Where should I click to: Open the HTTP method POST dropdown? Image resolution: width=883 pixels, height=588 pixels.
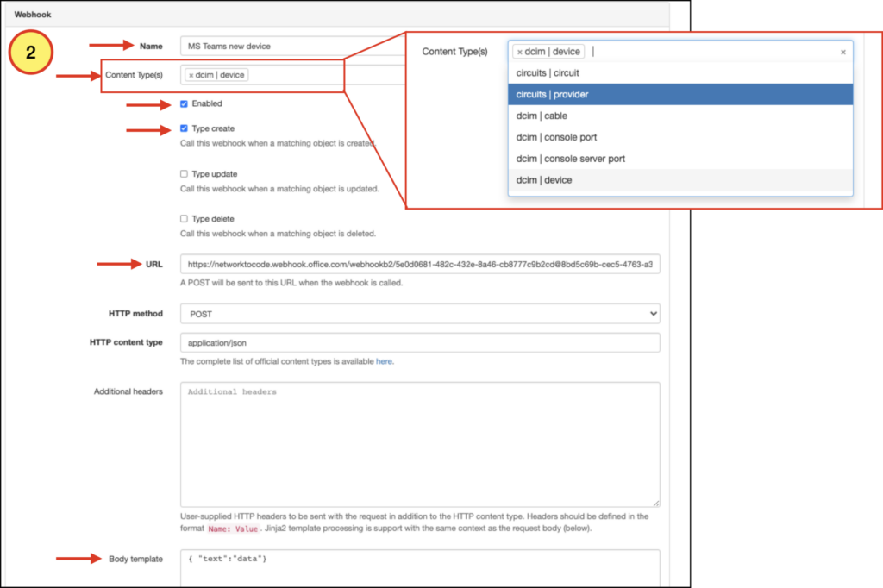coord(420,314)
